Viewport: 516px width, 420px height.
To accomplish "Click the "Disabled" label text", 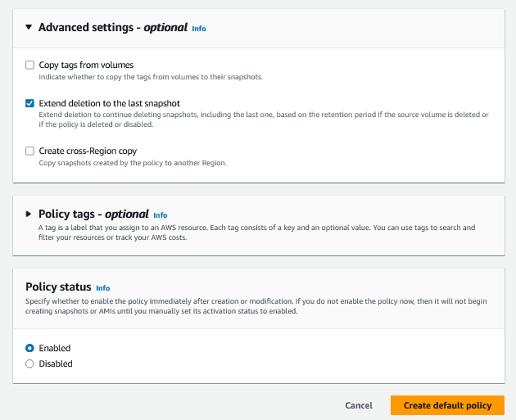I will coord(56,364).
